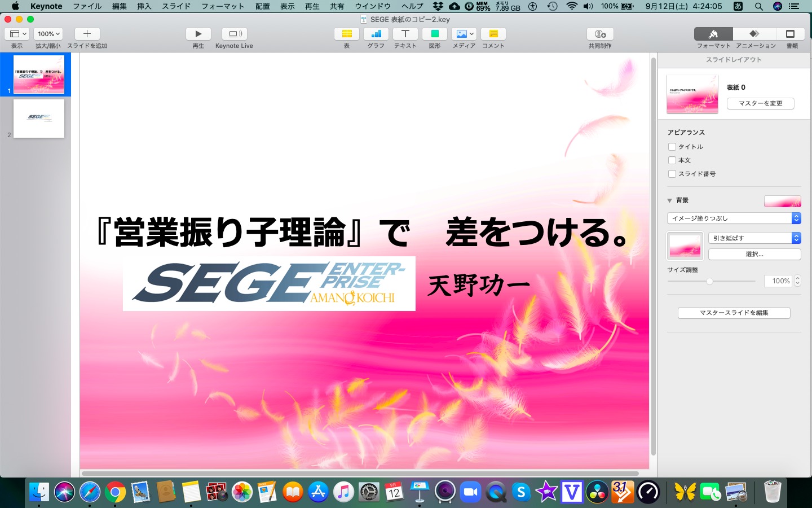
Task: Collapse the 背景 section disclosure triangle
Action: tap(670, 200)
